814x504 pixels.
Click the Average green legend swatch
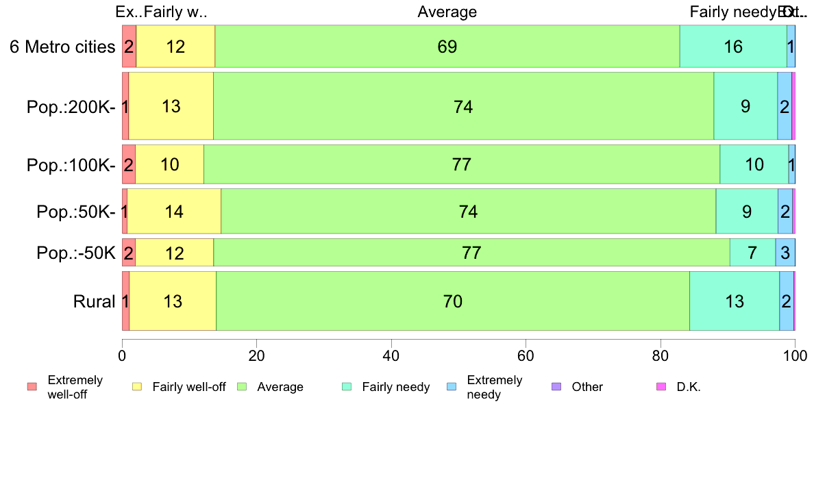pos(242,387)
